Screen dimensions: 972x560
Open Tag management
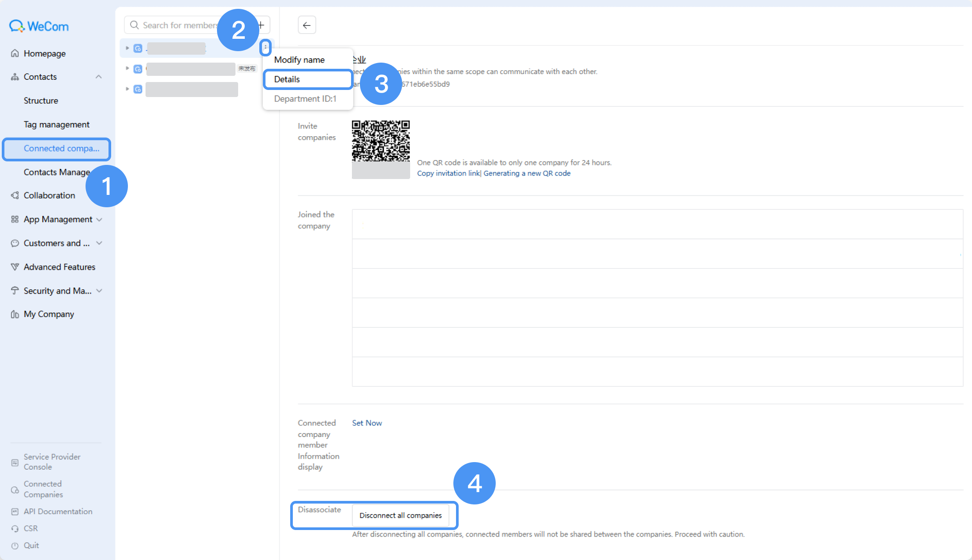click(56, 124)
